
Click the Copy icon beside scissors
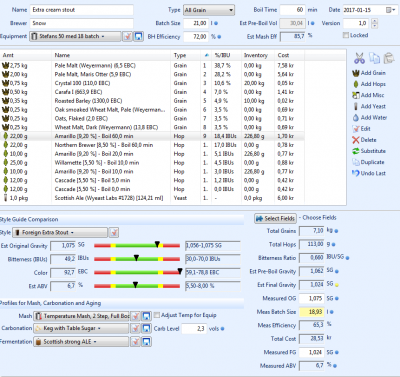(374, 58)
